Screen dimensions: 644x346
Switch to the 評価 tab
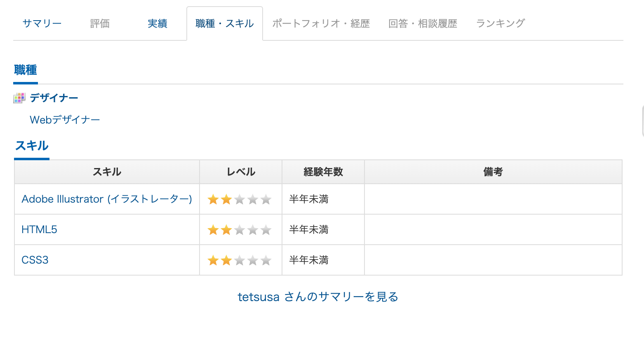(x=100, y=23)
